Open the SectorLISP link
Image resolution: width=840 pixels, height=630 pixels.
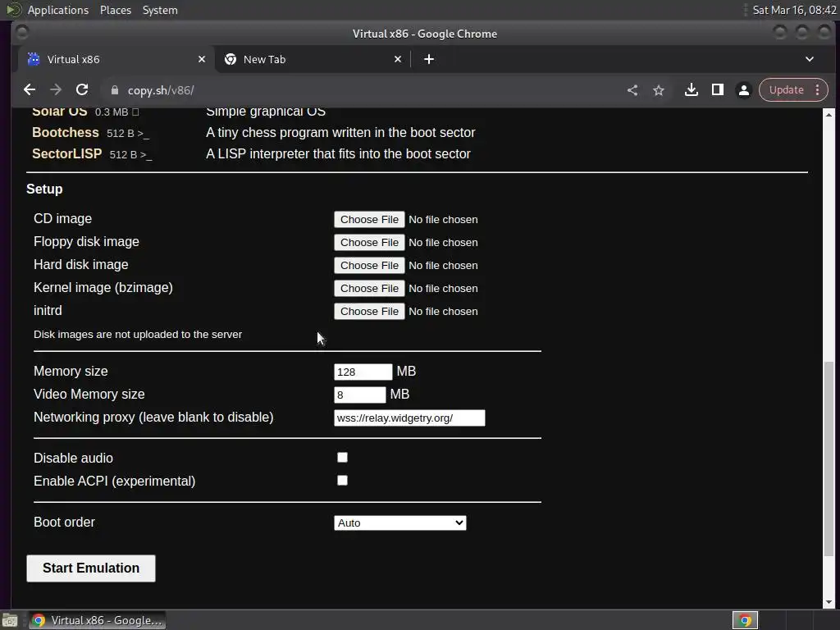[x=67, y=153]
